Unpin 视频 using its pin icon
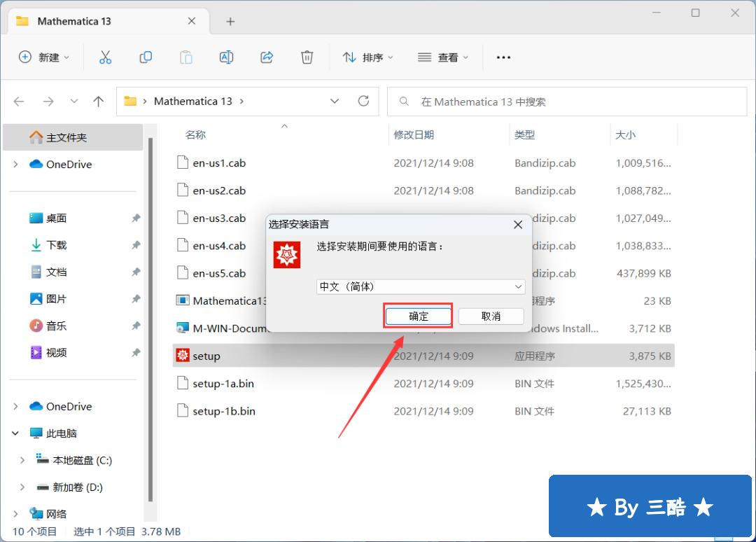 click(136, 353)
